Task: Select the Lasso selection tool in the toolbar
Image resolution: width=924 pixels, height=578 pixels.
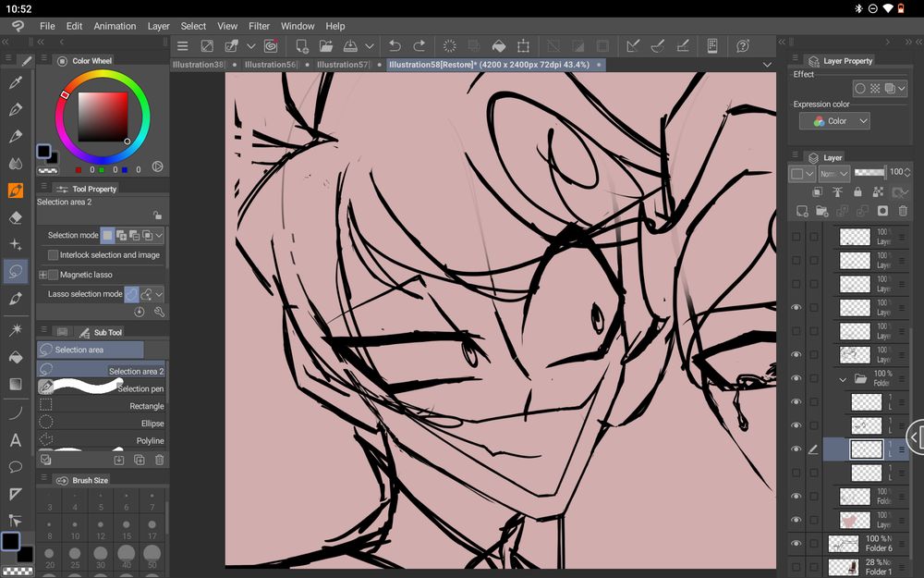Action: pos(16,272)
